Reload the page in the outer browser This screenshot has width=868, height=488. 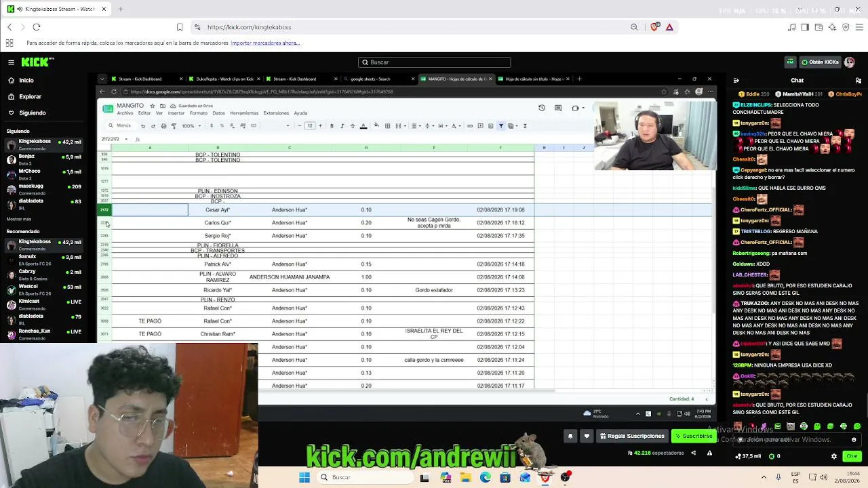(x=37, y=27)
